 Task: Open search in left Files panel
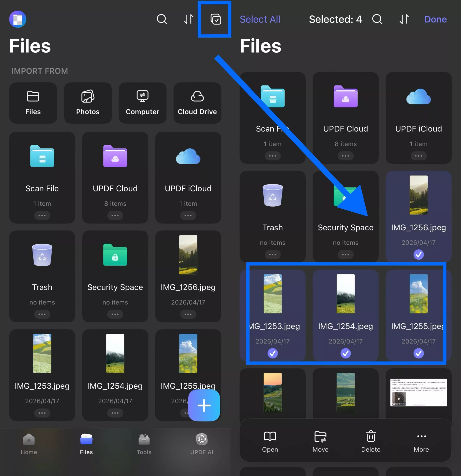(162, 19)
